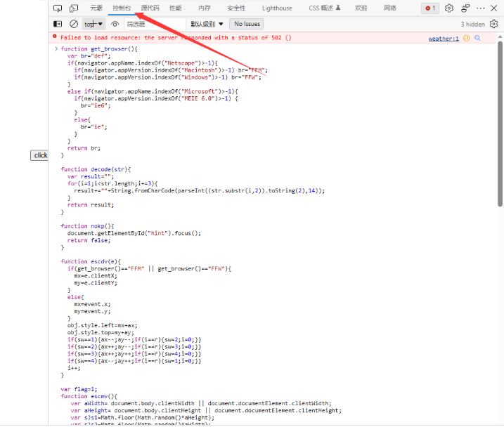Switch to the 元素 tab
This screenshot has width=504, height=427.
pos(96,8)
